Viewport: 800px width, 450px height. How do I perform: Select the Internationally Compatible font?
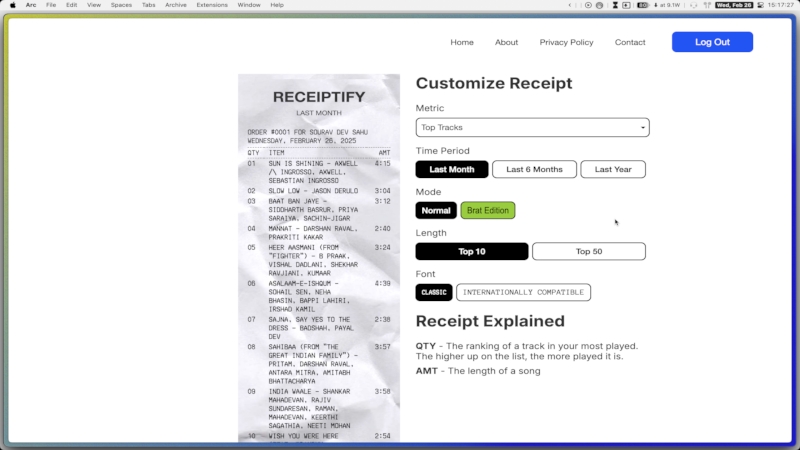coord(523,292)
